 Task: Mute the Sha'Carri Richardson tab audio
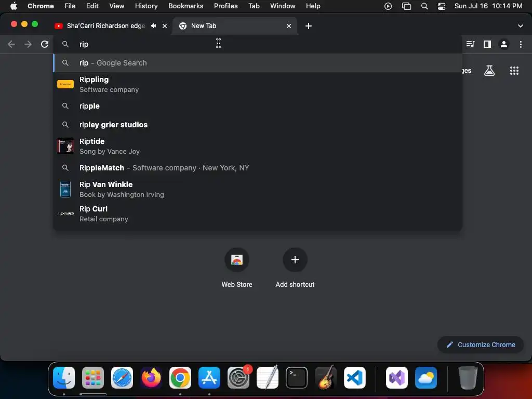point(154,26)
